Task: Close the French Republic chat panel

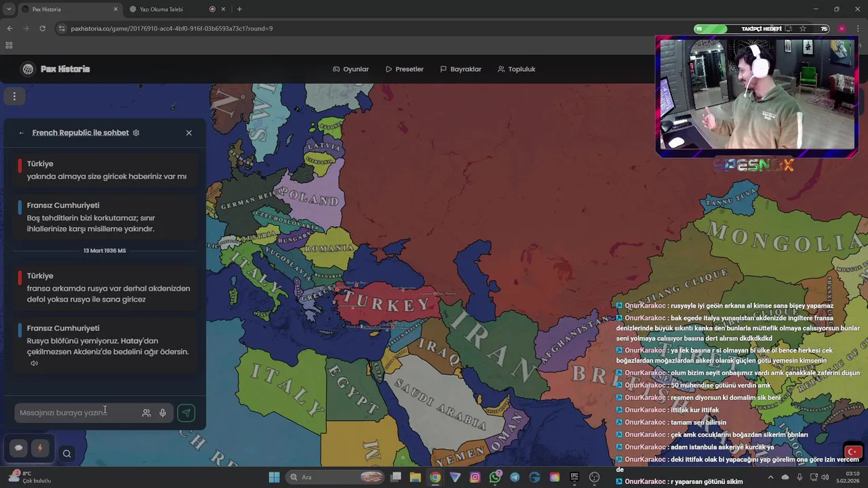Action: tap(189, 133)
